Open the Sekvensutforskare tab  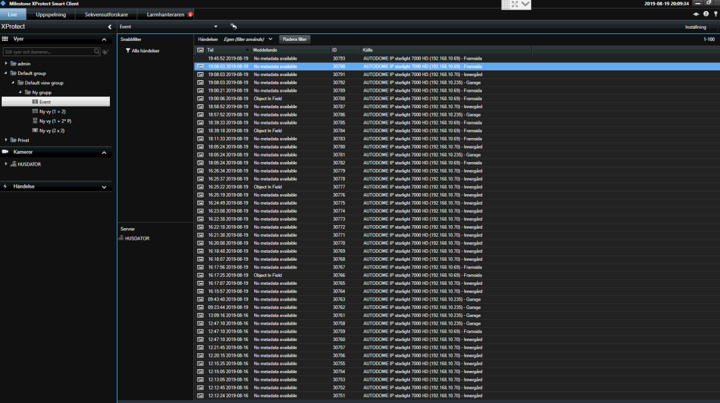(x=106, y=15)
